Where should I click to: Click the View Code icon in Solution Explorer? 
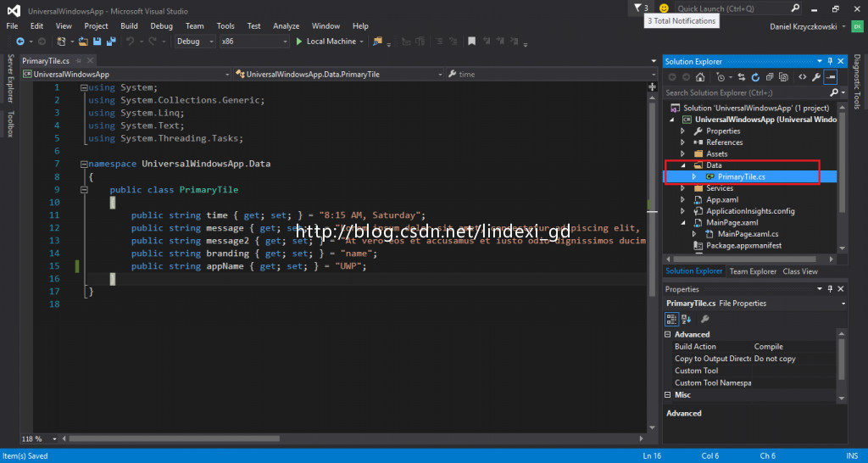point(802,77)
